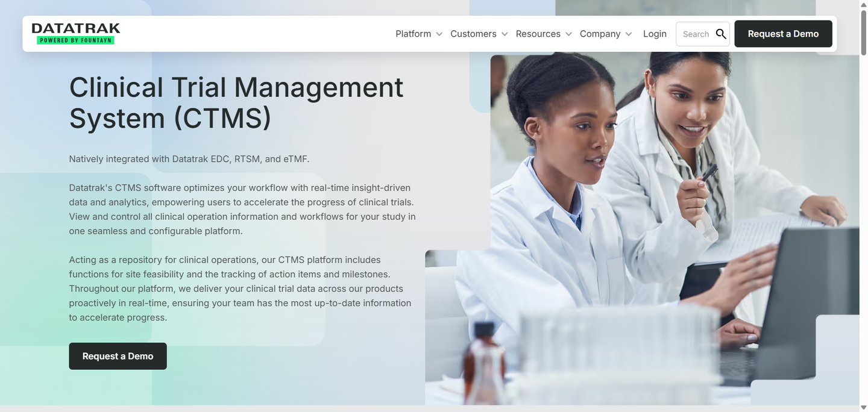This screenshot has height=412, width=868.
Task: Click the page's vertical scrollbar thumb
Action: pyautogui.click(x=864, y=32)
